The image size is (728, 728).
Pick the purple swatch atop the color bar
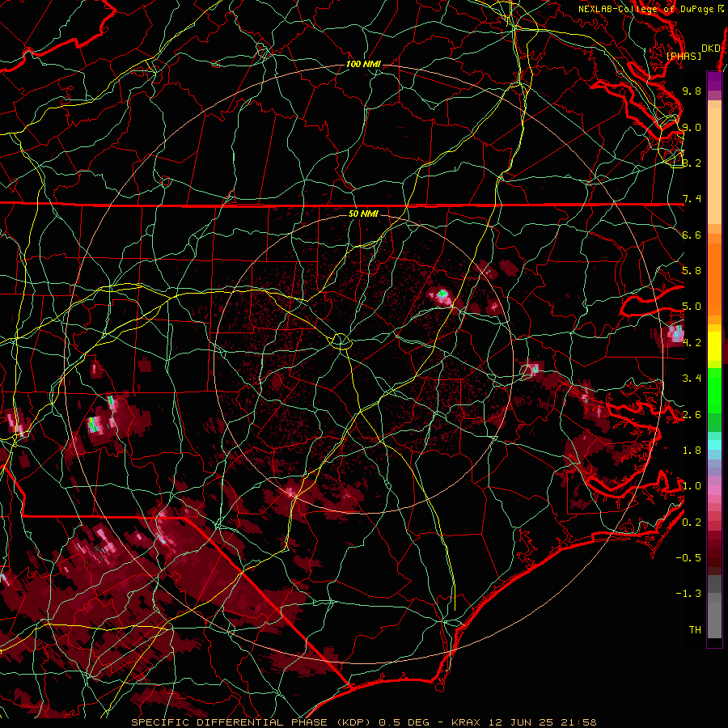coord(714,82)
